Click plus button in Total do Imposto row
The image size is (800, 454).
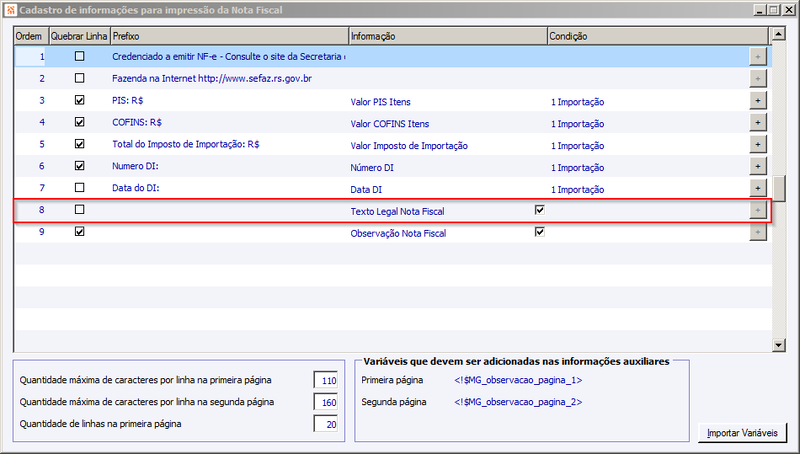[758, 144]
